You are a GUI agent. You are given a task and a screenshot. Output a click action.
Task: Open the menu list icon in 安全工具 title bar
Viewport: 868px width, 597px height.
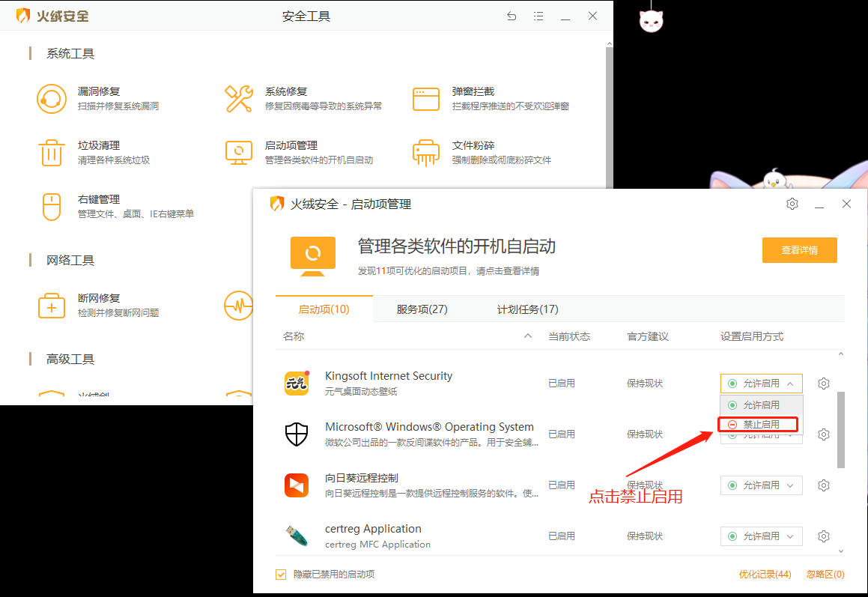(x=538, y=16)
